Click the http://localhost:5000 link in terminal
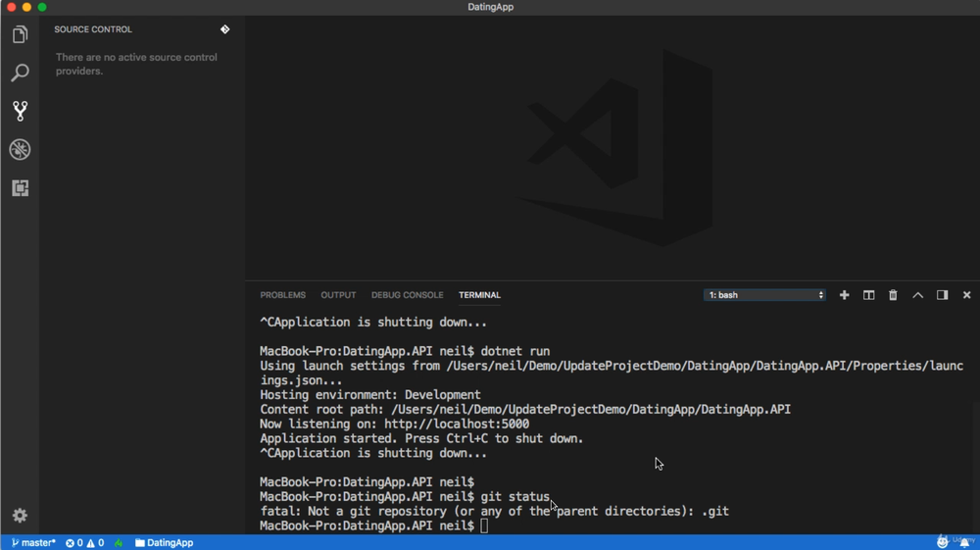The width and height of the screenshot is (980, 550). point(457,424)
